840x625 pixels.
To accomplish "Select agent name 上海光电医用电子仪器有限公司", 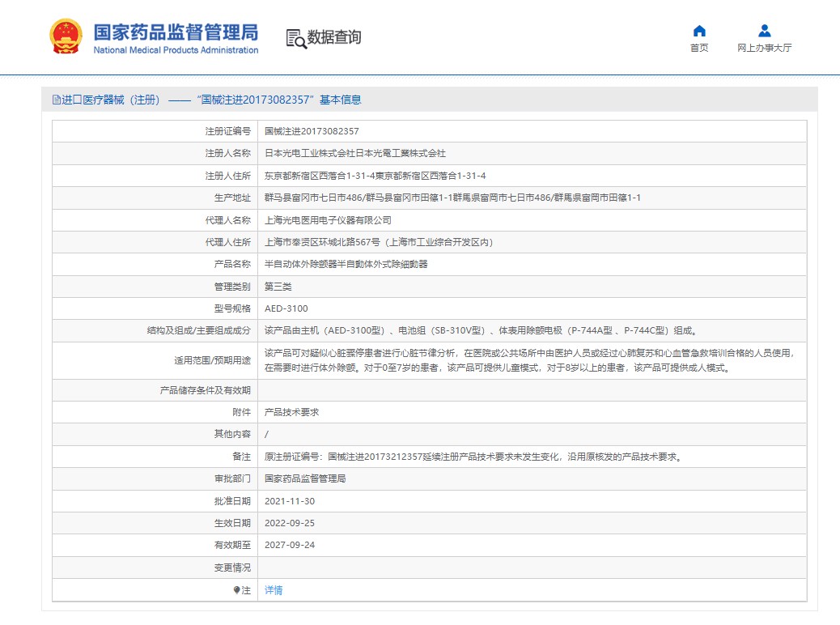I will click(x=328, y=220).
